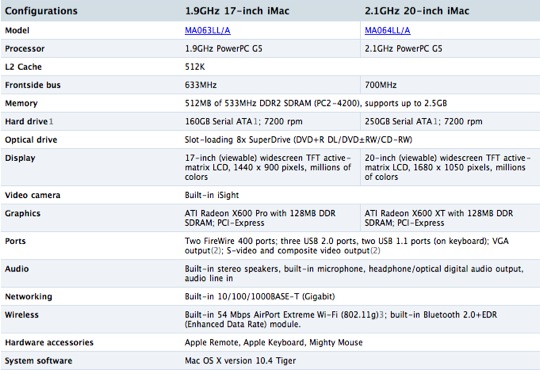This screenshot has height=370, width=540.
Task: Select the Built-in stereo speakers text
Action: click(354, 274)
